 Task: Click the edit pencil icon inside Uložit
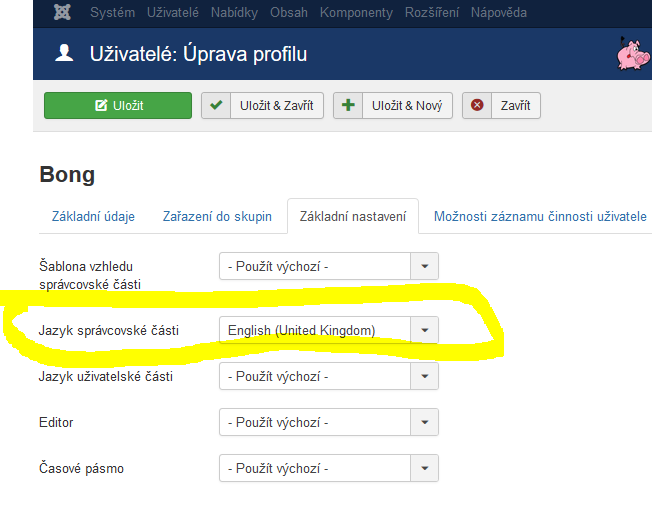[101, 106]
